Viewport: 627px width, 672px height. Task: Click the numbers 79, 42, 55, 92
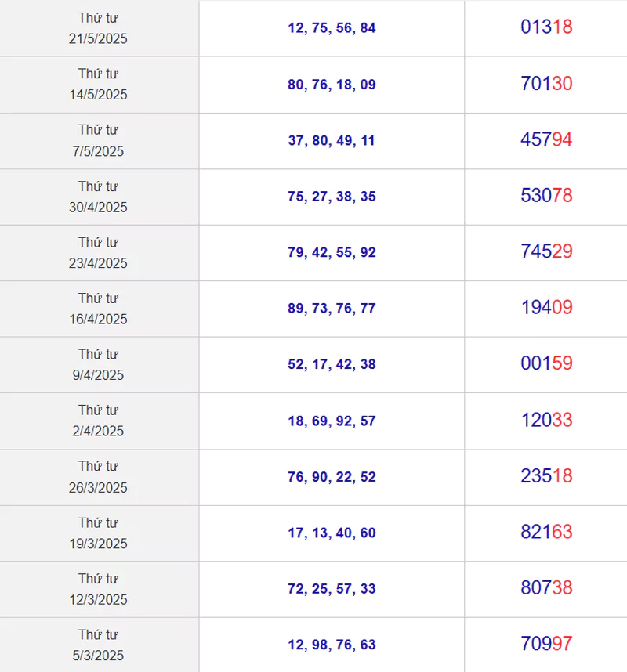[332, 252]
